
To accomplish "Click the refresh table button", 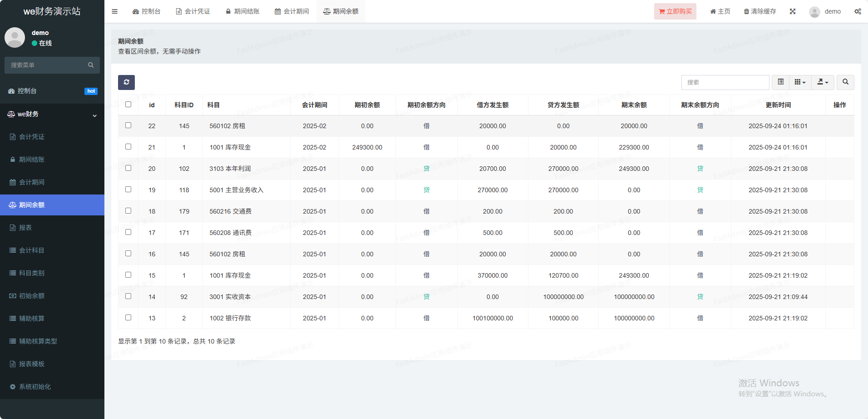I will (126, 82).
